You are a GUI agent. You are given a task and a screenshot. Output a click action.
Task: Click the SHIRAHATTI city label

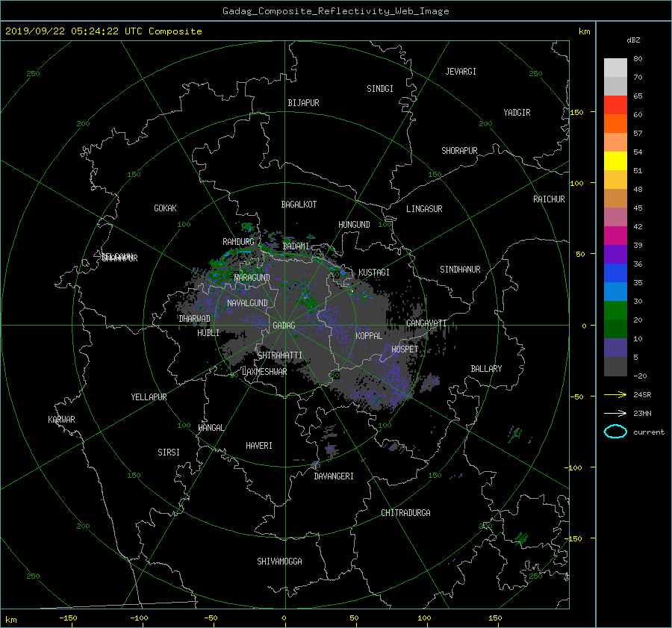click(x=280, y=355)
